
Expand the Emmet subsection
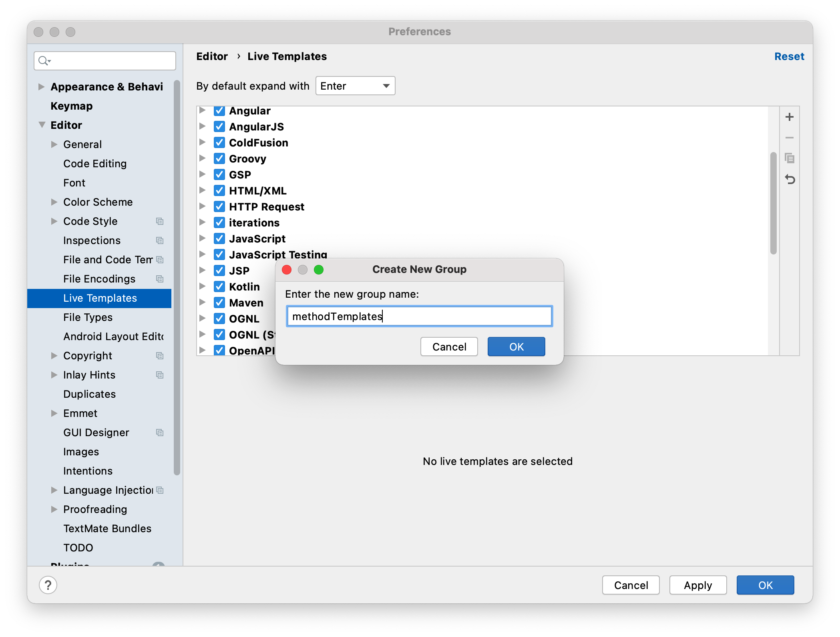pos(54,413)
